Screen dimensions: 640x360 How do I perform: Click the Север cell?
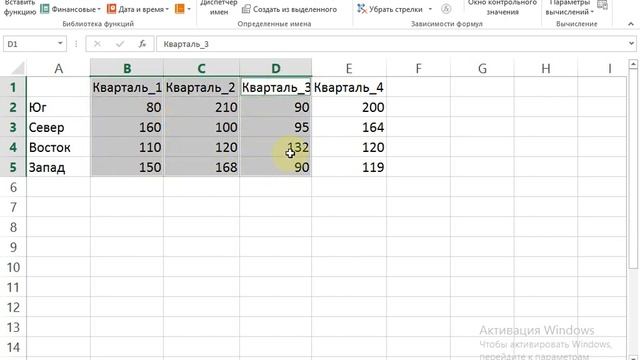[58, 127]
